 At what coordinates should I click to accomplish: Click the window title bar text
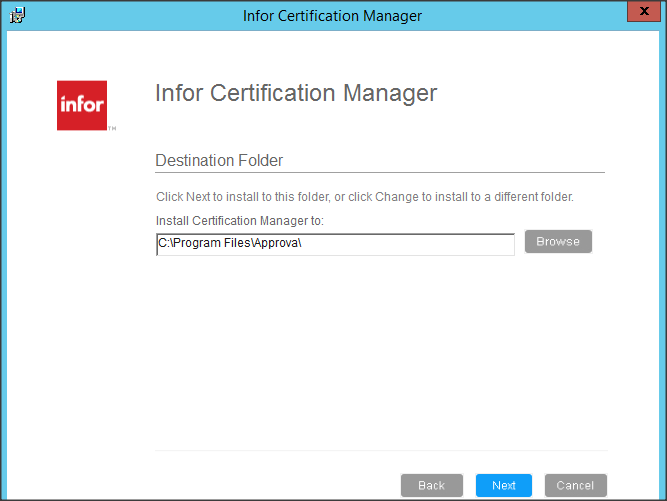332,16
